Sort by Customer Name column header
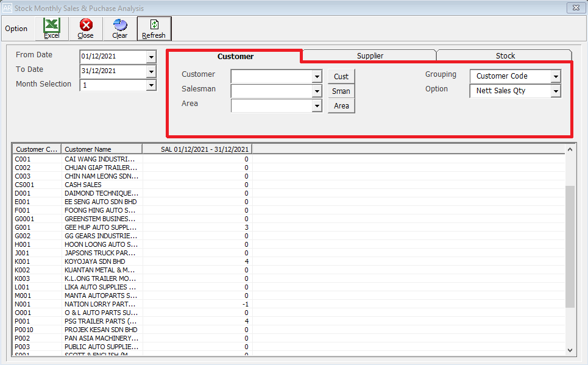This screenshot has height=365, width=588. click(x=102, y=149)
